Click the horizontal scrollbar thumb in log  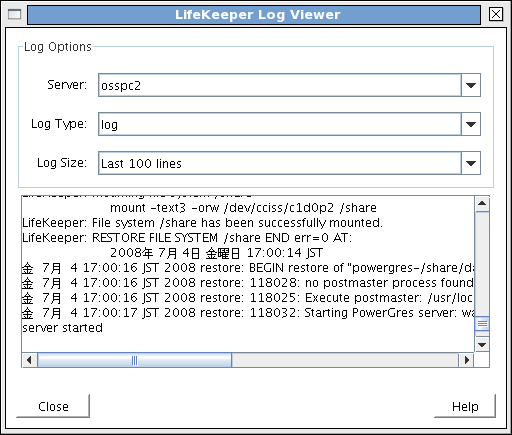point(135,360)
